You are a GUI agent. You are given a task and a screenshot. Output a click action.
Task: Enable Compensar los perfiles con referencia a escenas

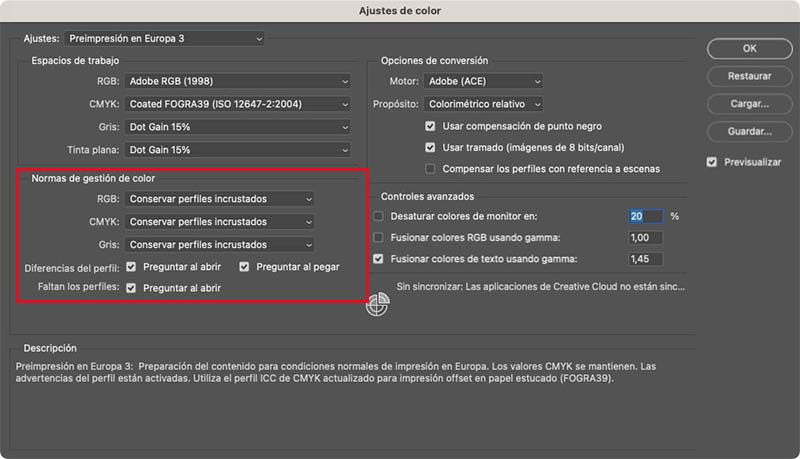pyautogui.click(x=430, y=169)
